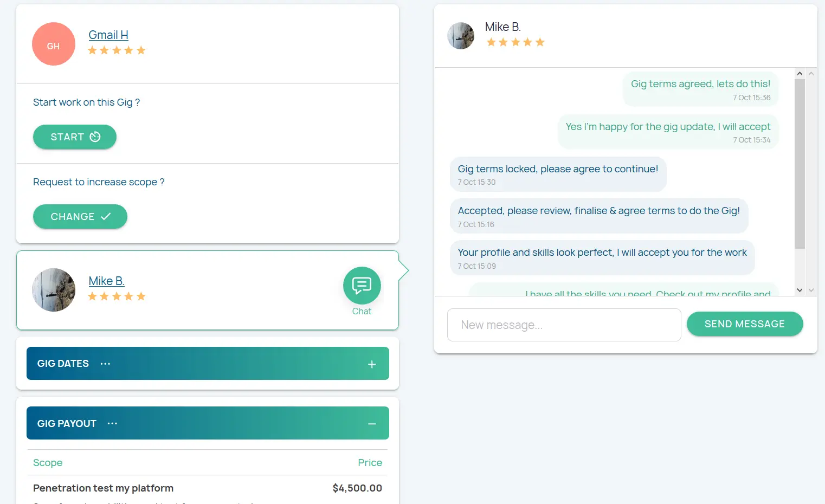The image size is (825, 504).
Task: Click Gmail H's star rating
Action: point(117,50)
